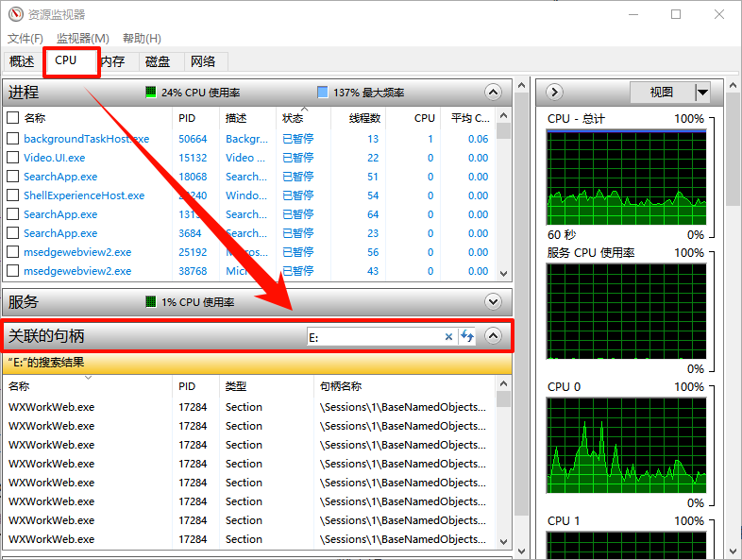Click process list scrollbar down arrow
Screen dimensions: 742x560
tap(503, 274)
